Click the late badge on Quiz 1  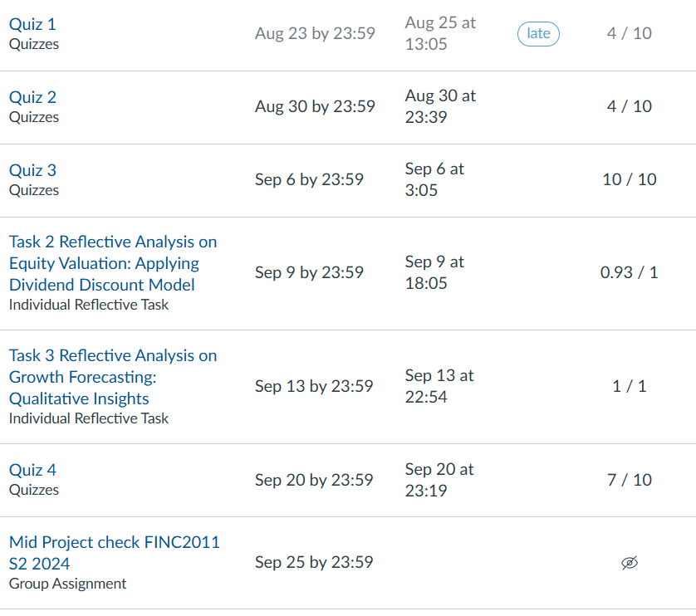(538, 33)
